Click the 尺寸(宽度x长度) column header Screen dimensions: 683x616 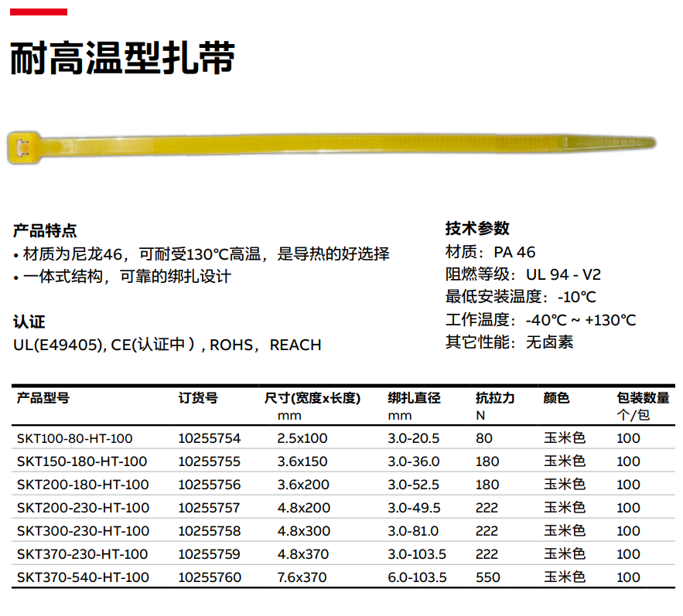[x=312, y=398]
